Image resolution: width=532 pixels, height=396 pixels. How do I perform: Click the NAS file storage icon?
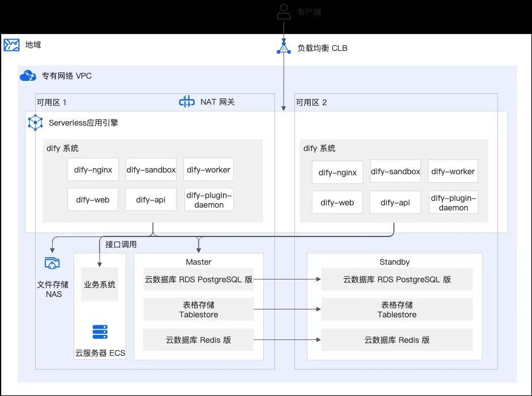52,263
